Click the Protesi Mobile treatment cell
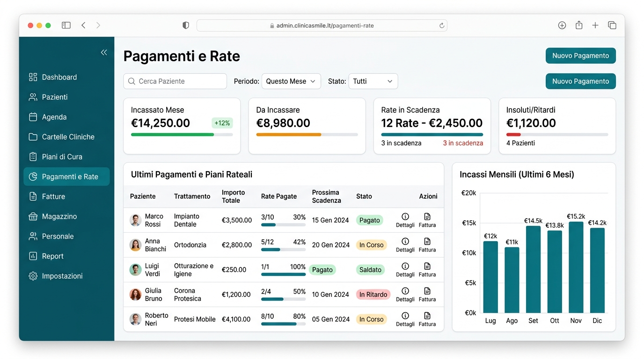This screenshot has width=644, height=359. (x=195, y=319)
